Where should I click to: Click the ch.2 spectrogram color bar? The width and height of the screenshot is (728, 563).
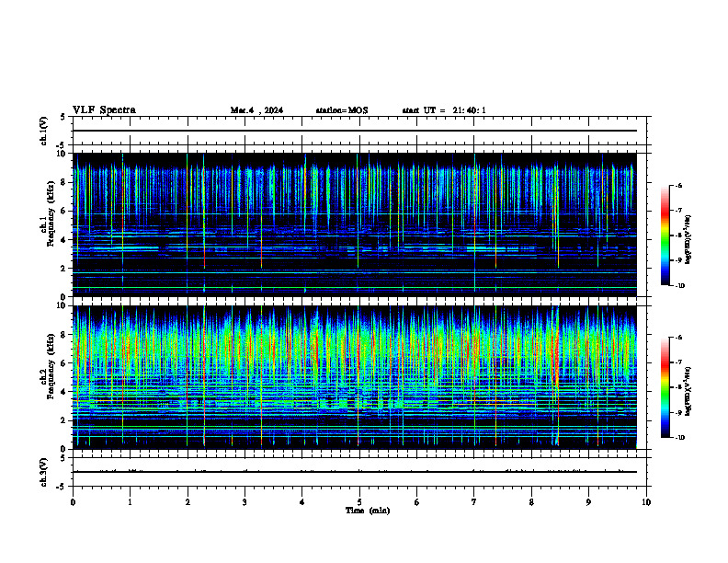[x=665, y=387]
